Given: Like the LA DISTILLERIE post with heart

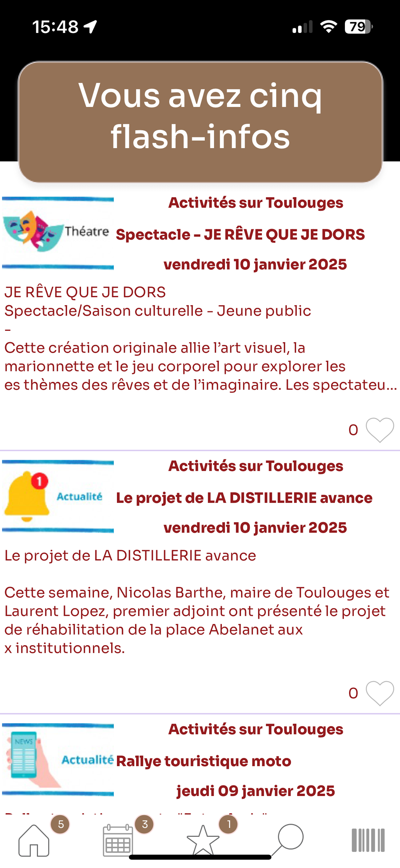Looking at the screenshot, I should (380, 693).
